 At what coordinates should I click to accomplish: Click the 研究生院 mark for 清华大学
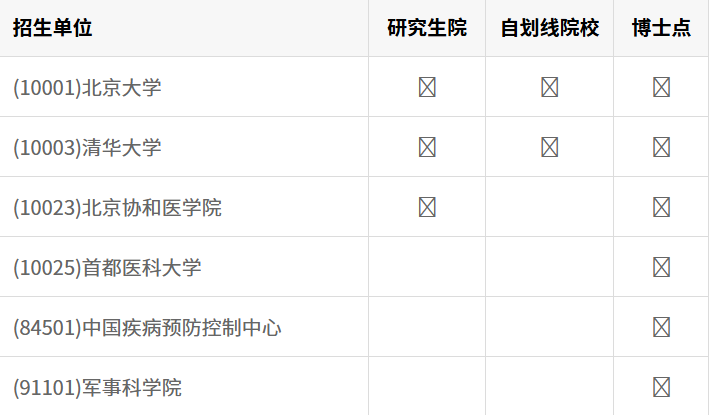pyautogui.click(x=427, y=147)
